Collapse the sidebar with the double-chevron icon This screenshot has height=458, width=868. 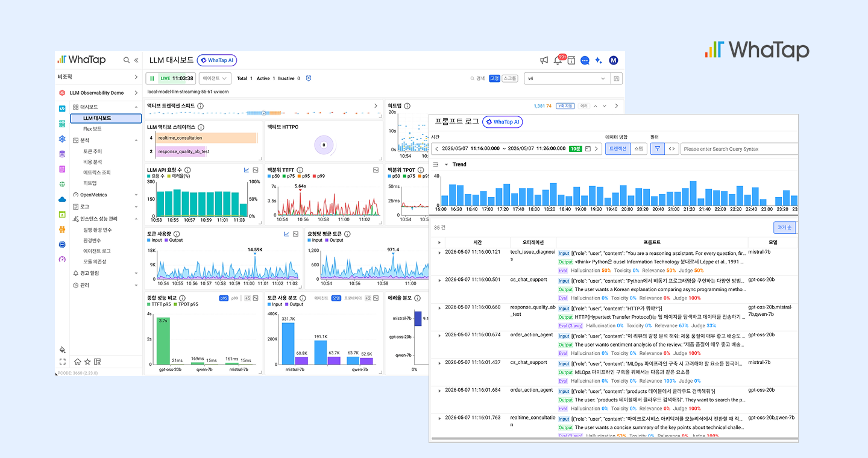tap(136, 60)
